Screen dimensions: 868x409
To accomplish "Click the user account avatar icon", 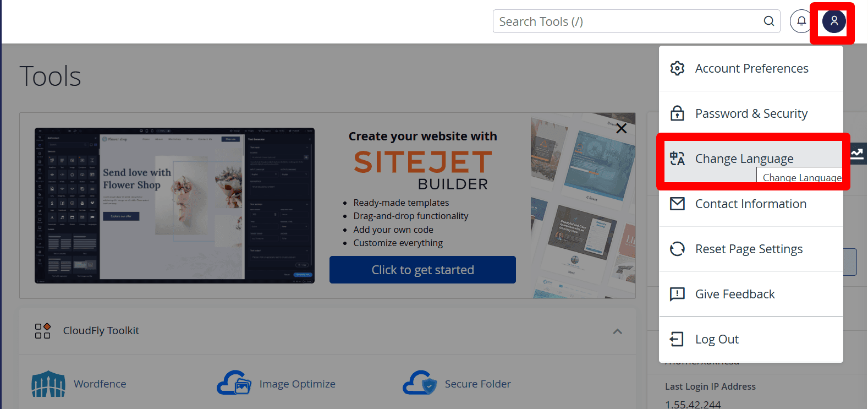I will point(833,21).
